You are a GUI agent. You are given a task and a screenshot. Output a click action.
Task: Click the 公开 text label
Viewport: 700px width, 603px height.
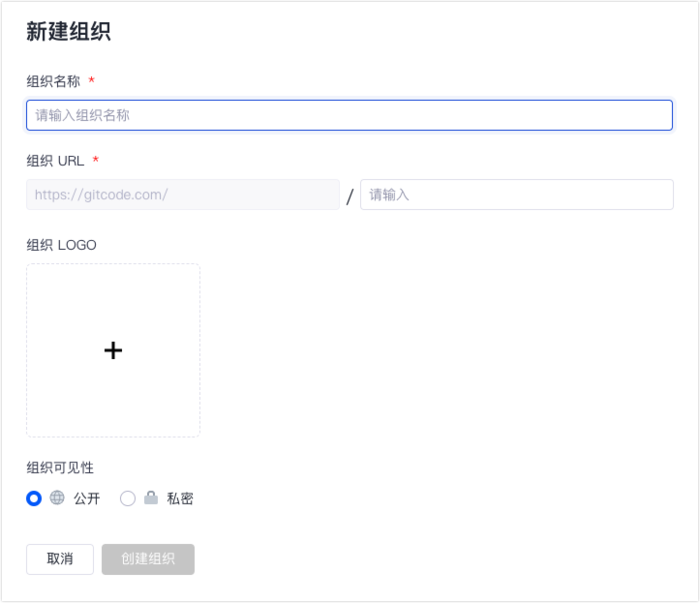(x=87, y=498)
